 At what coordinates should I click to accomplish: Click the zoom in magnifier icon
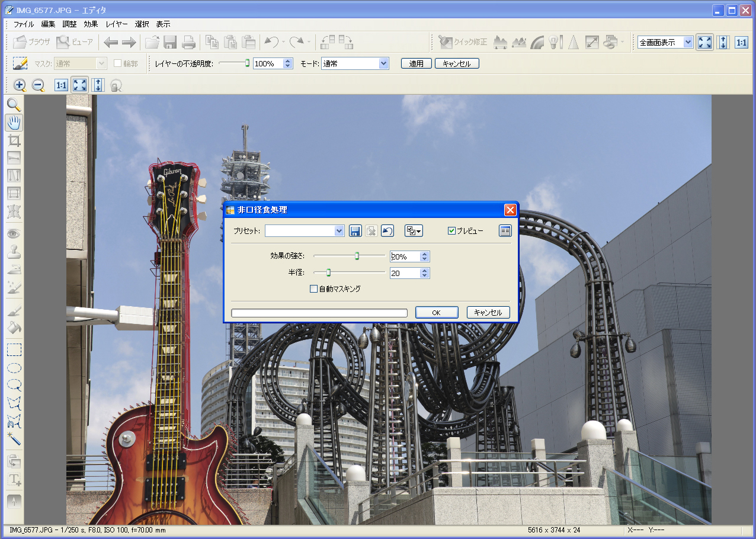pos(20,85)
